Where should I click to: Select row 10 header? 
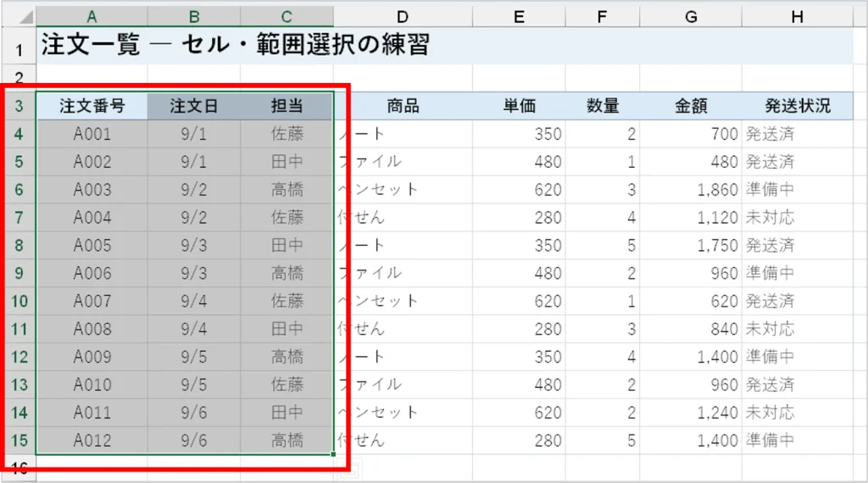coord(19,301)
